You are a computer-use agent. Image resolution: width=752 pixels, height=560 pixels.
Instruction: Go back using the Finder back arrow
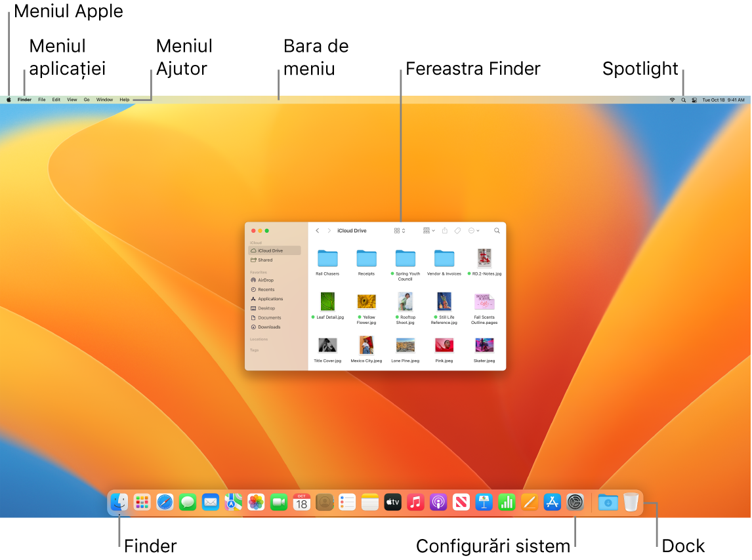318,230
